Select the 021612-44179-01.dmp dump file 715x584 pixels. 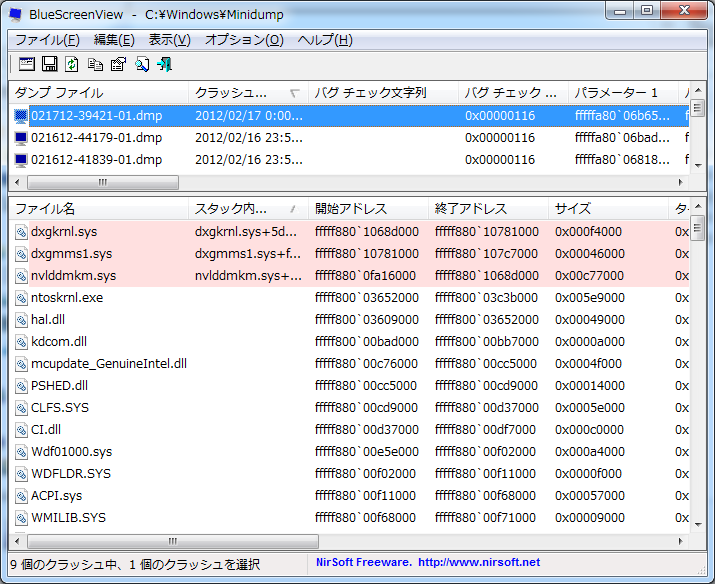96,138
